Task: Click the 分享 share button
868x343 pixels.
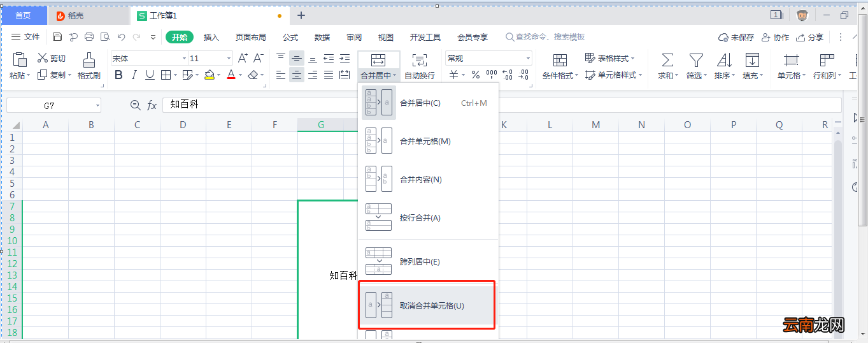Action: (809, 37)
